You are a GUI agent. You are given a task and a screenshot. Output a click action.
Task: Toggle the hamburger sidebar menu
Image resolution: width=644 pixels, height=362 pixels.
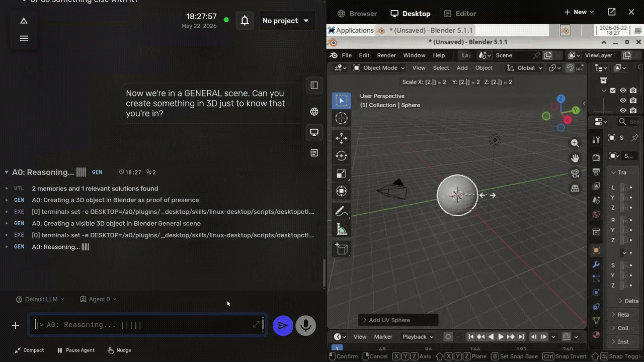[24, 38]
